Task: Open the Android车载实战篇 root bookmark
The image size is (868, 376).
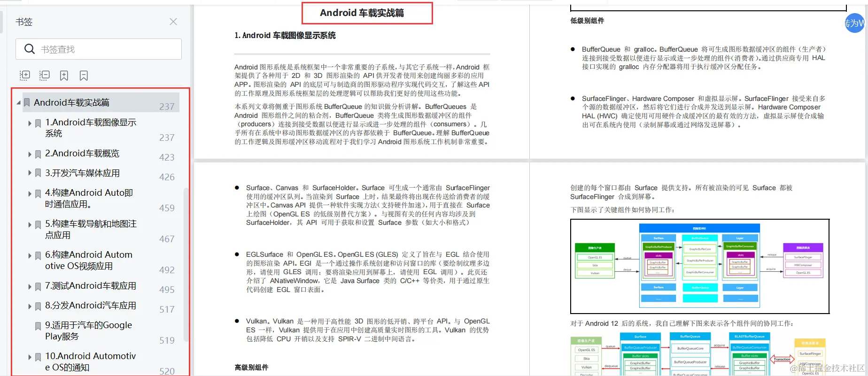Action: point(71,102)
